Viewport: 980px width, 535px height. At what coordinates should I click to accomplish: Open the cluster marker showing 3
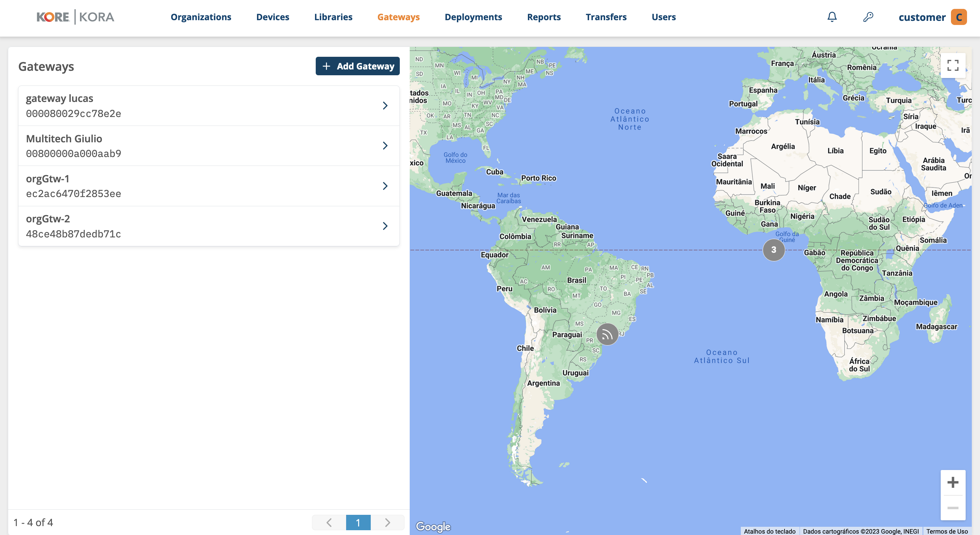[773, 250]
